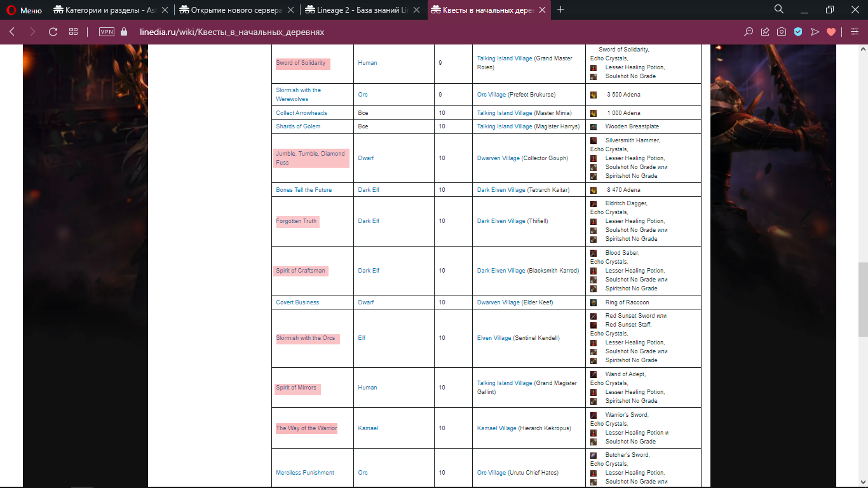
Task: Open the Easy Setup panel icon
Action: 854,32
